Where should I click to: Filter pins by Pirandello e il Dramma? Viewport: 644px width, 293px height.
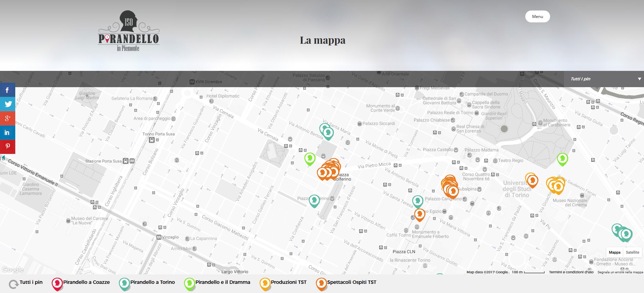217,284
